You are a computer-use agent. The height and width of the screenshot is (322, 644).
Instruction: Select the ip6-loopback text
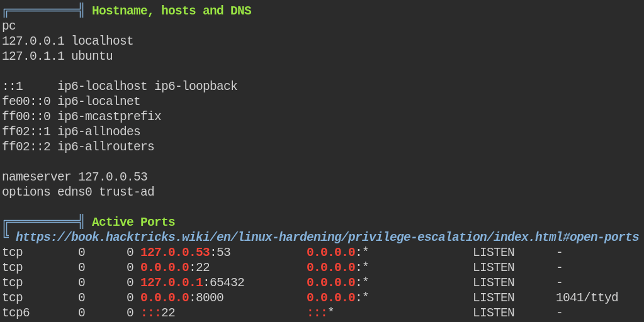pyautogui.click(x=196, y=86)
